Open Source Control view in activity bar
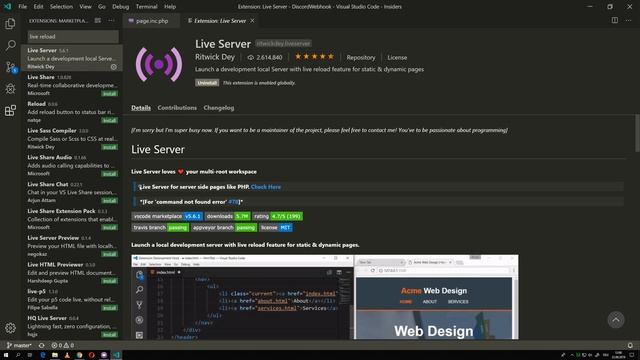This screenshot has width=640, height=360. click(x=10, y=67)
